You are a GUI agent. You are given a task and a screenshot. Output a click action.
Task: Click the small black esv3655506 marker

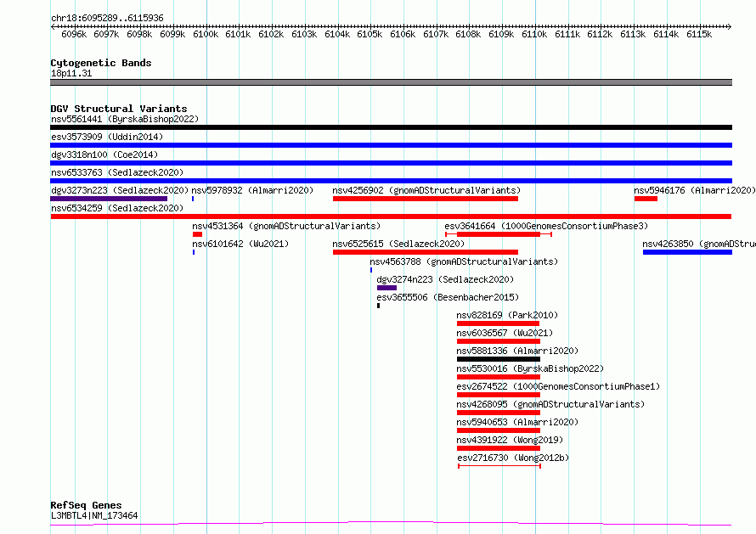pyautogui.click(x=379, y=306)
